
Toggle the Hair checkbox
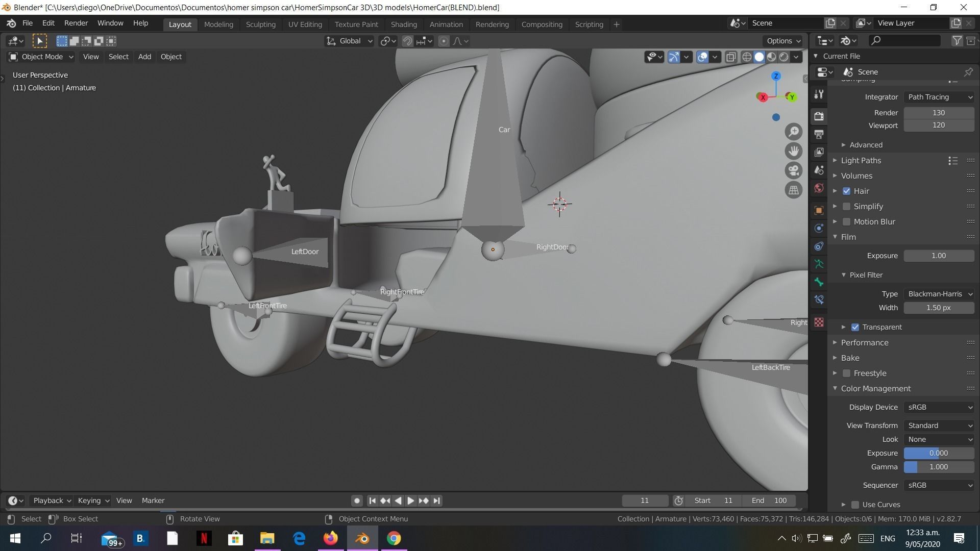[x=846, y=191]
